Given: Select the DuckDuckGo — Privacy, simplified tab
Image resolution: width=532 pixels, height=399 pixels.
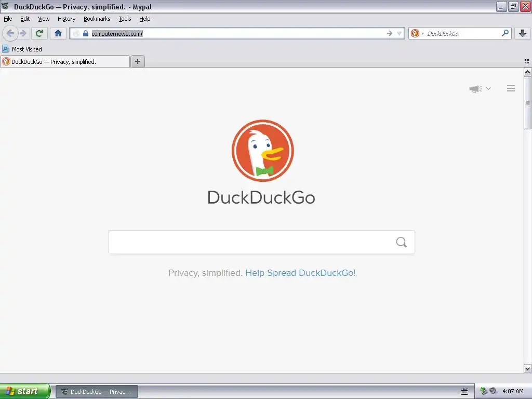Looking at the screenshot, I should click(64, 61).
